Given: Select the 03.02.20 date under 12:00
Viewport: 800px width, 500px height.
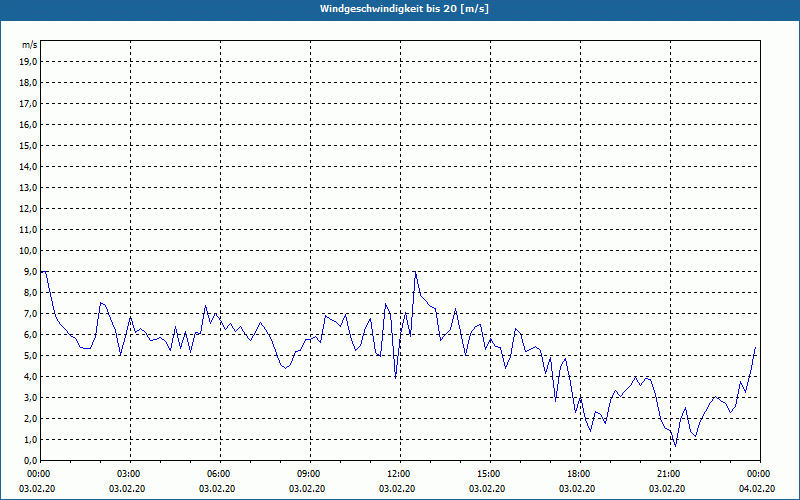Looking at the screenshot, I should point(397,489).
